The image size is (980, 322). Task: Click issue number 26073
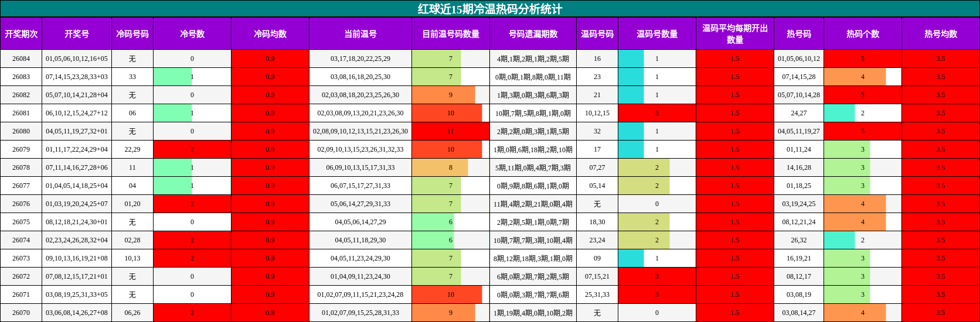(21, 258)
